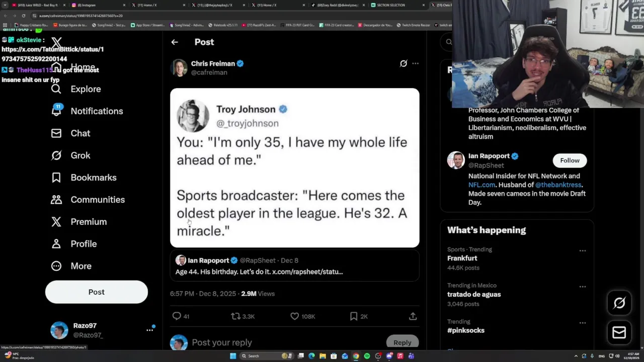Click the floating Grok button

point(619,303)
